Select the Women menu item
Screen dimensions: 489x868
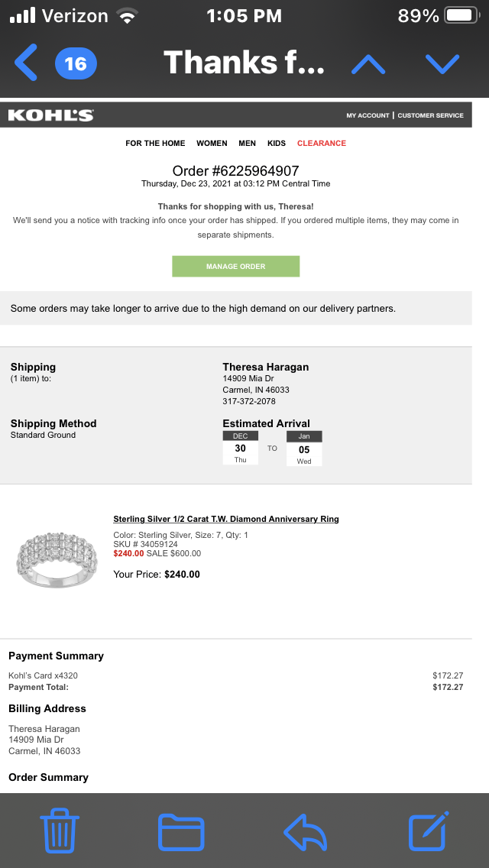212,144
